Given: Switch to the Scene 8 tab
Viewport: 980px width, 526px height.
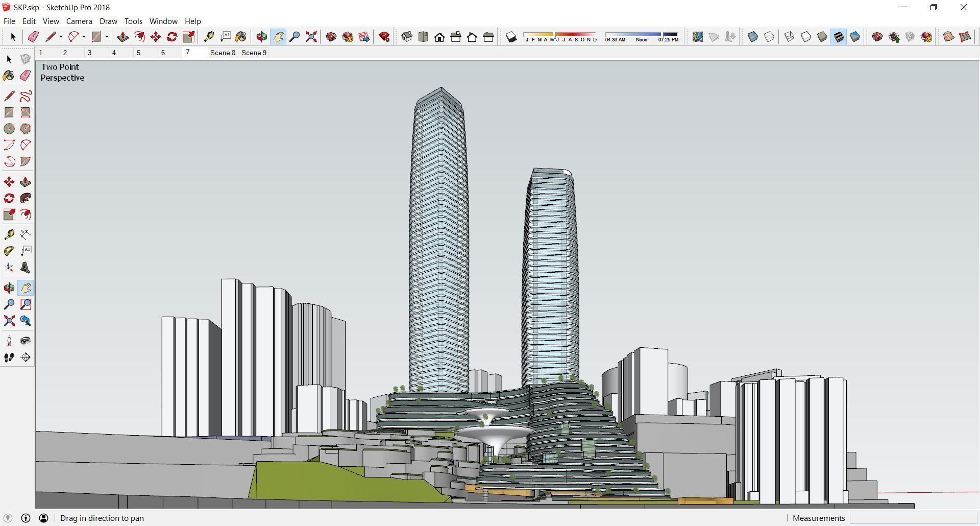Looking at the screenshot, I should coord(223,53).
